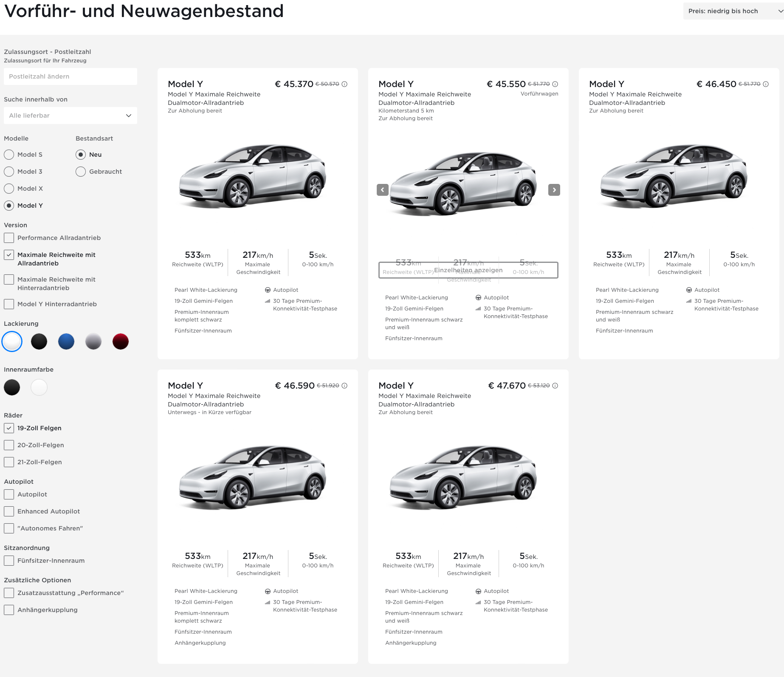Click the Model Y title of € 45.370 card
Screen dimensions: 784x677
tap(185, 84)
